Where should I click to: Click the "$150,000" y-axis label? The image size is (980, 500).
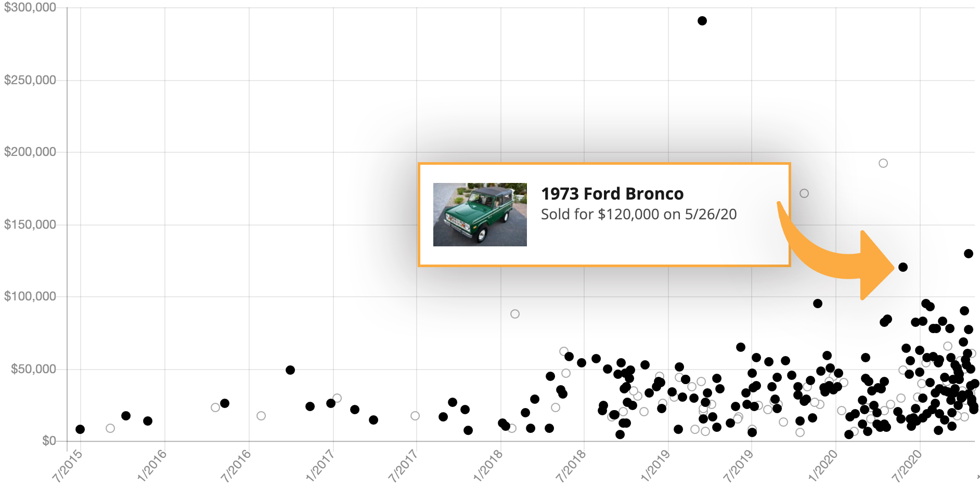coord(30,225)
